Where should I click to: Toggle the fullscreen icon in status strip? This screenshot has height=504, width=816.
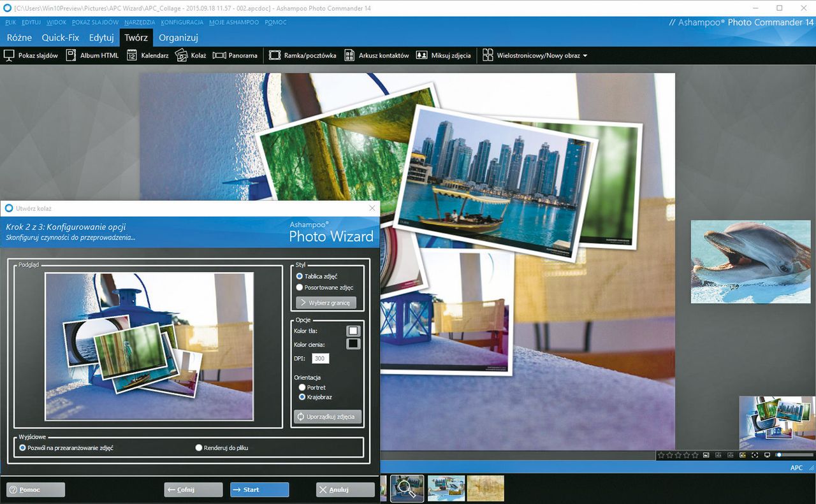(x=755, y=455)
